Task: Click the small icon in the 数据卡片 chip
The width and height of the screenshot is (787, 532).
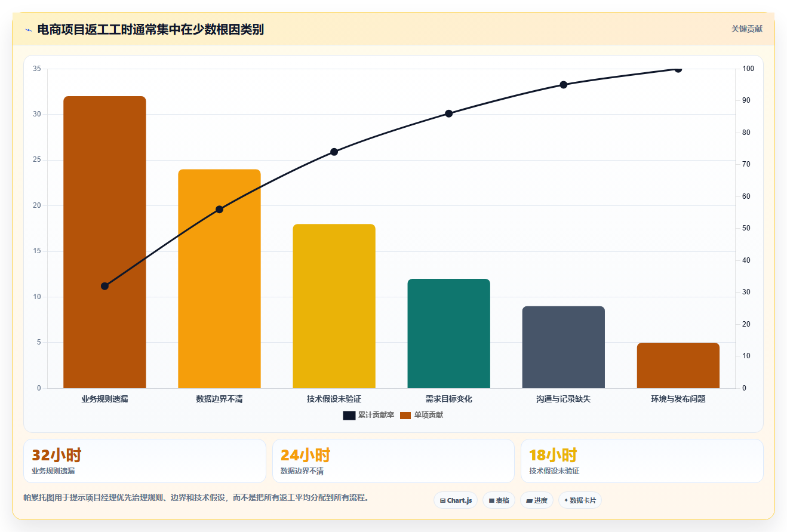Action: click(x=566, y=500)
